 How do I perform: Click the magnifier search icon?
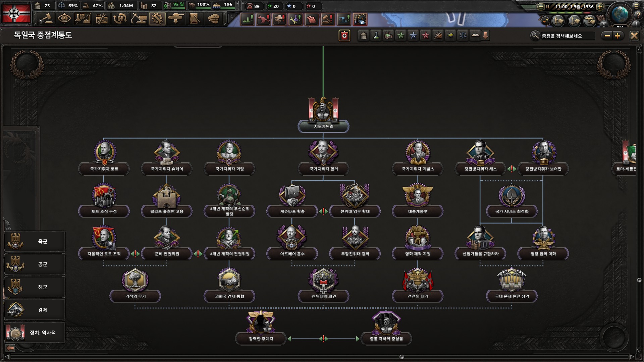pos(535,36)
